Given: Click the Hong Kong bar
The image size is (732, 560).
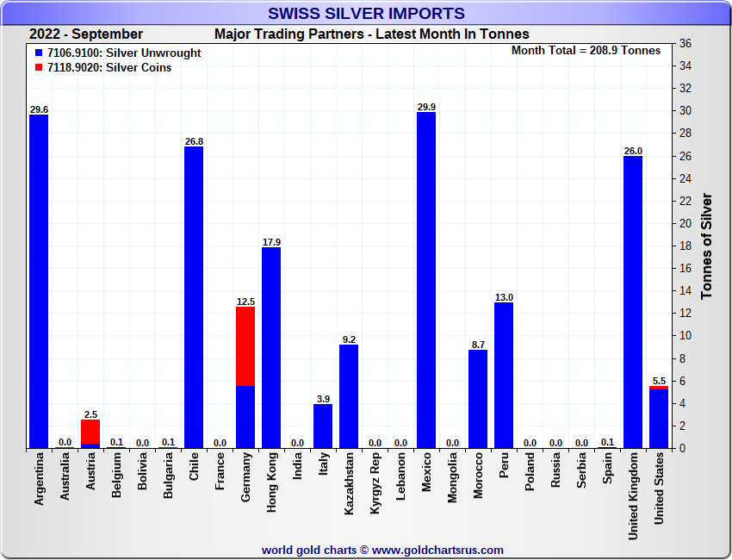Looking at the screenshot, I should coord(271,348).
